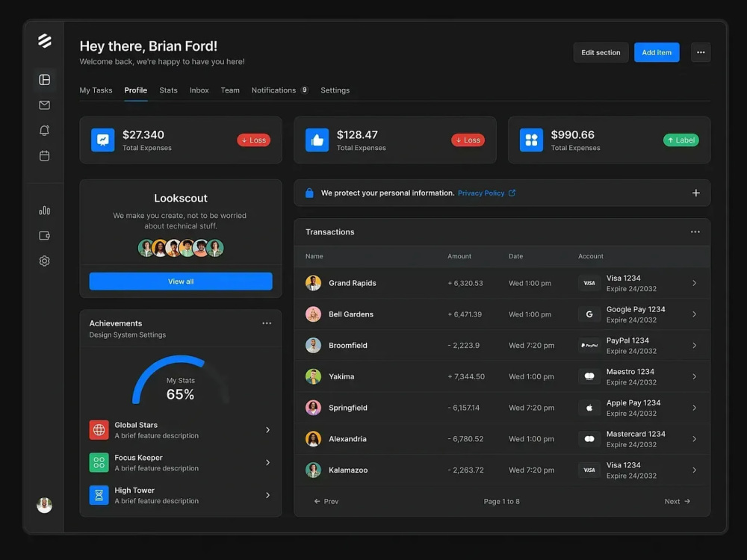Image resolution: width=747 pixels, height=560 pixels.
Task: Click the Add item button
Action: [657, 52]
